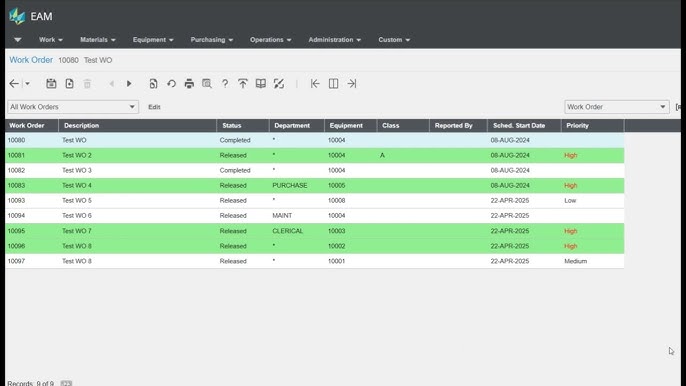Open the Custom menu

click(x=394, y=40)
